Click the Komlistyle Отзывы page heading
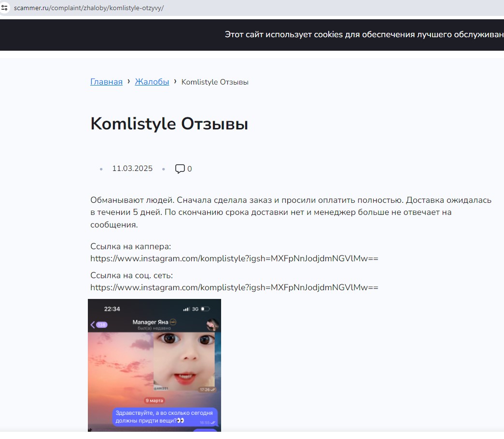Viewport: 504px width, 439px height. pos(169,124)
